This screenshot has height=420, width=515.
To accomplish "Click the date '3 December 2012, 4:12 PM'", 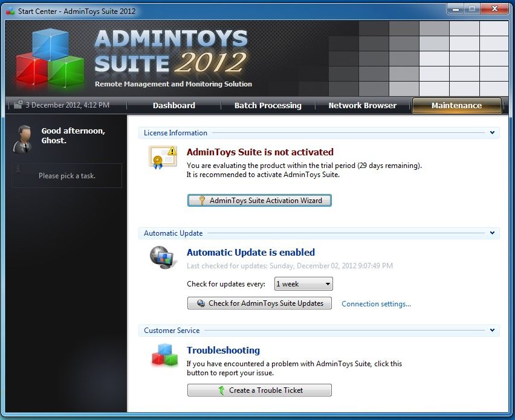I will click(68, 105).
